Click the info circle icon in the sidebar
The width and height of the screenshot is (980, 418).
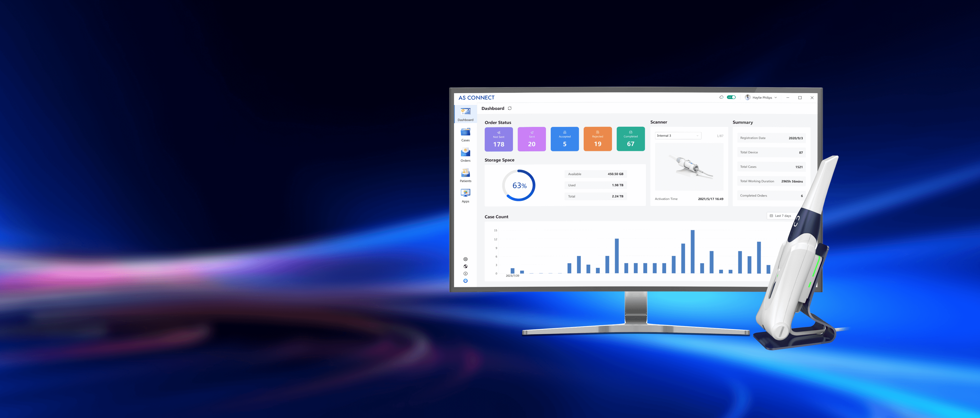[x=465, y=273]
